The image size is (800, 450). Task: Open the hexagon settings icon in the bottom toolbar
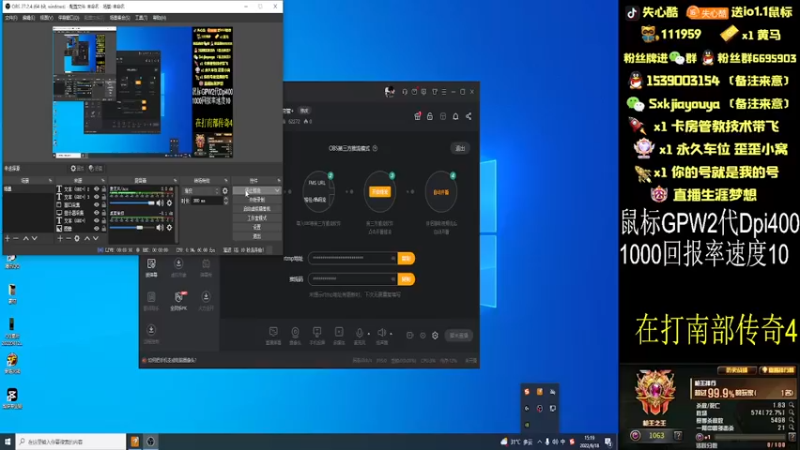pos(435,335)
